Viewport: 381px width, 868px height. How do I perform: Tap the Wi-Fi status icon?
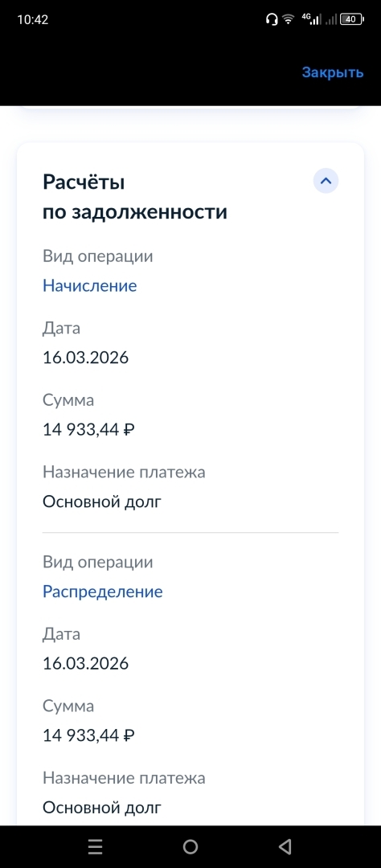(x=288, y=19)
